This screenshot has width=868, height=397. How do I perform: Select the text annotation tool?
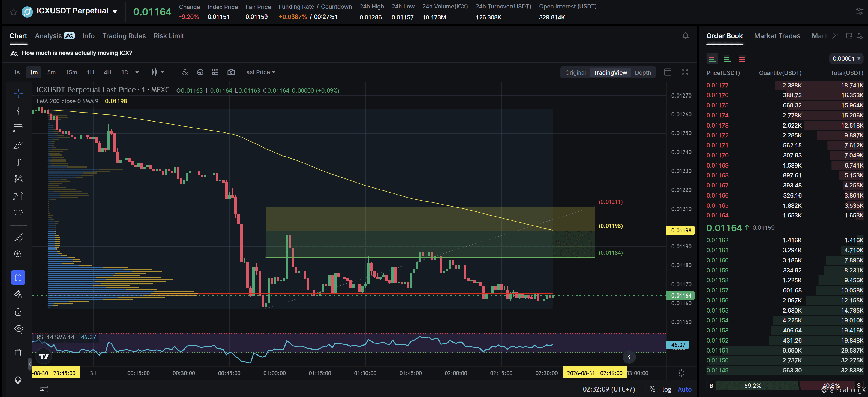coord(18,162)
